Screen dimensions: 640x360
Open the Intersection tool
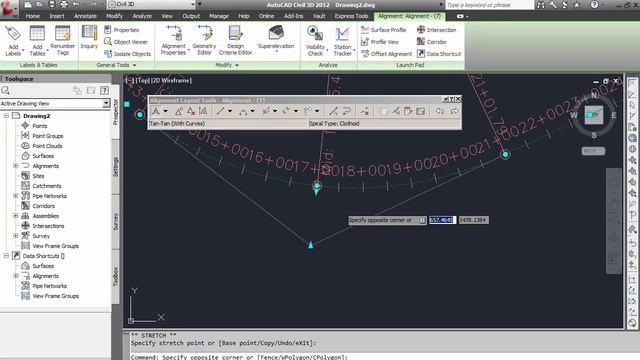coord(436,30)
